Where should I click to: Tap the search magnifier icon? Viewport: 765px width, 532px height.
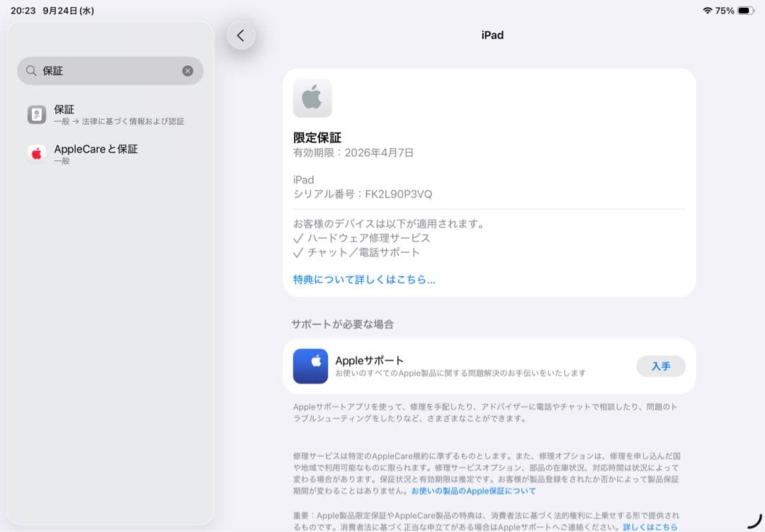31,71
